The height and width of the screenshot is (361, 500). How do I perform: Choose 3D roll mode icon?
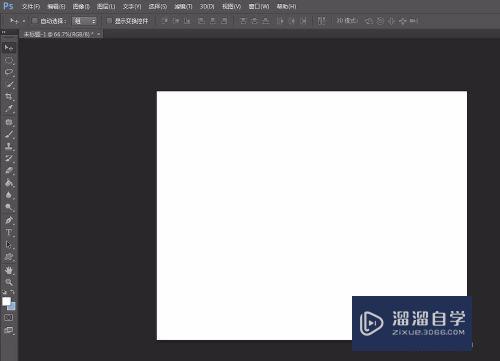pyautogui.click(x=380, y=21)
